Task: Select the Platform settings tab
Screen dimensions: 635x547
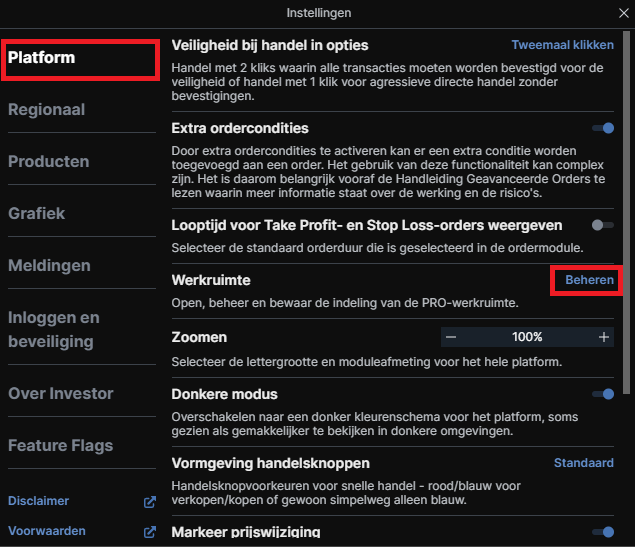Action: (x=80, y=58)
